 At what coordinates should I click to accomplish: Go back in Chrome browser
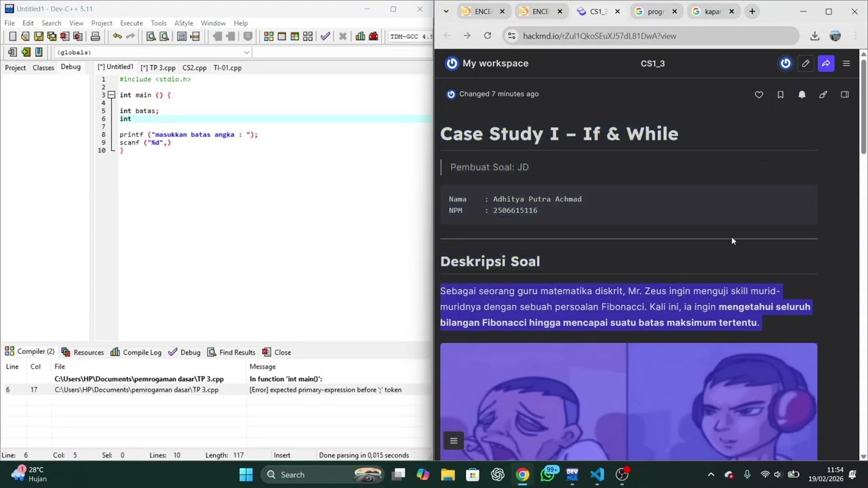click(x=447, y=36)
